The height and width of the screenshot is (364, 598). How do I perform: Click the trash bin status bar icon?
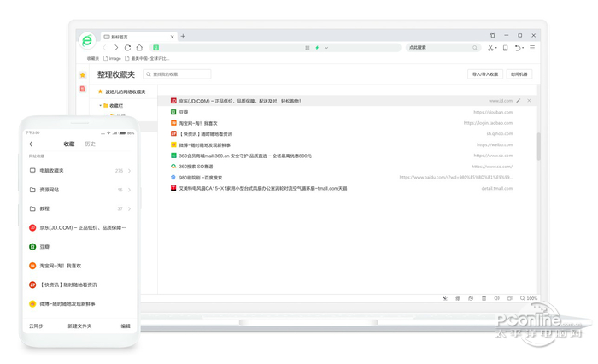[484, 298]
